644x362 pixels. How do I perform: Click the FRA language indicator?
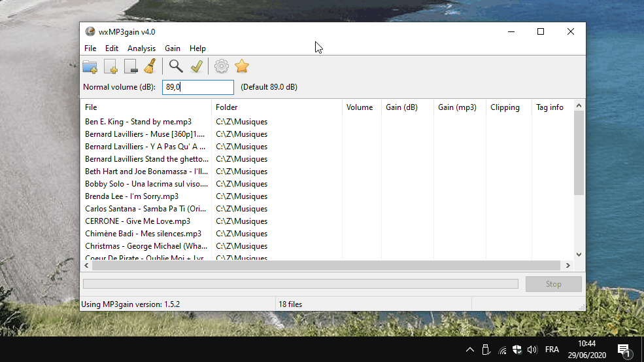click(552, 350)
